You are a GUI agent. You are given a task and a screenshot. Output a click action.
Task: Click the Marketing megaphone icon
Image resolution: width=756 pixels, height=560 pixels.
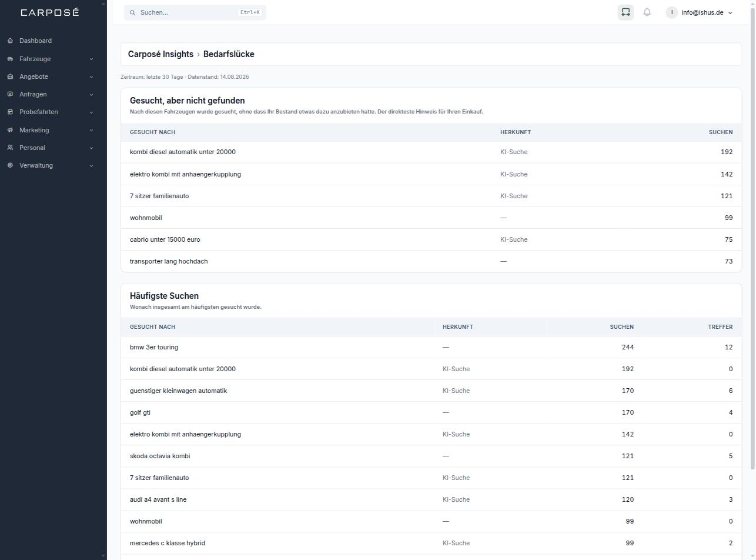point(10,130)
